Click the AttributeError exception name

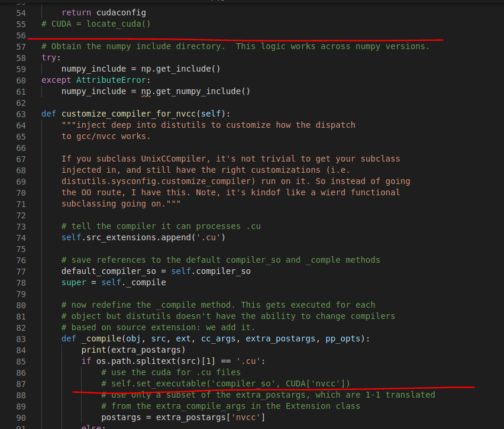click(x=111, y=80)
